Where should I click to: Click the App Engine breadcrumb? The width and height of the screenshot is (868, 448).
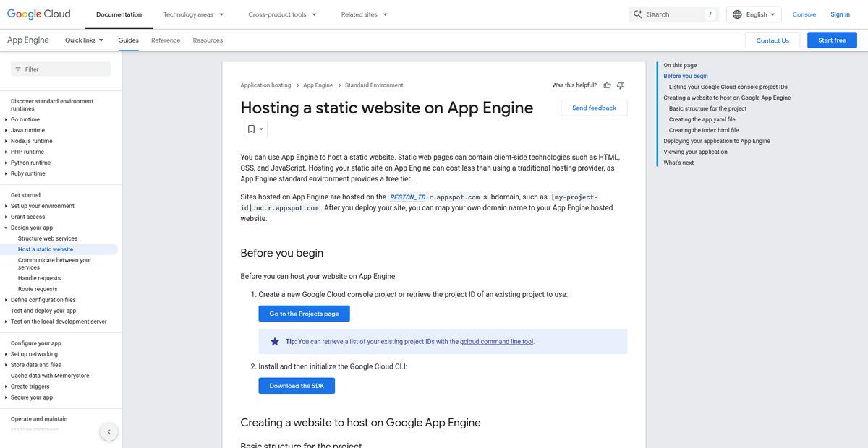coord(318,85)
